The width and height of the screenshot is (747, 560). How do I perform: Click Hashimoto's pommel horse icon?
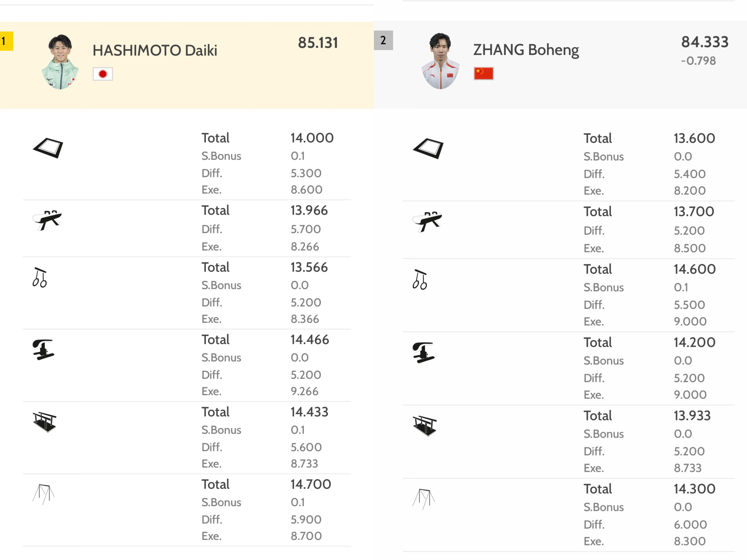(47, 220)
